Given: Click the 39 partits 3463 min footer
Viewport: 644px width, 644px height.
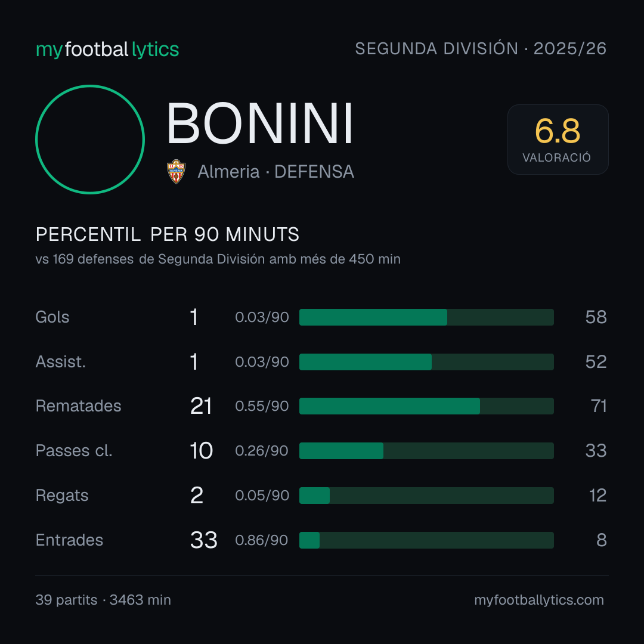Looking at the screenshot, I should click(x=103, y=600).
